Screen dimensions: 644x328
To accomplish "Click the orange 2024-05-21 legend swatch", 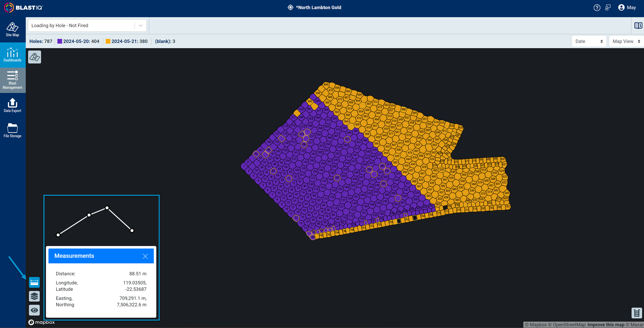I will [108, 42].
